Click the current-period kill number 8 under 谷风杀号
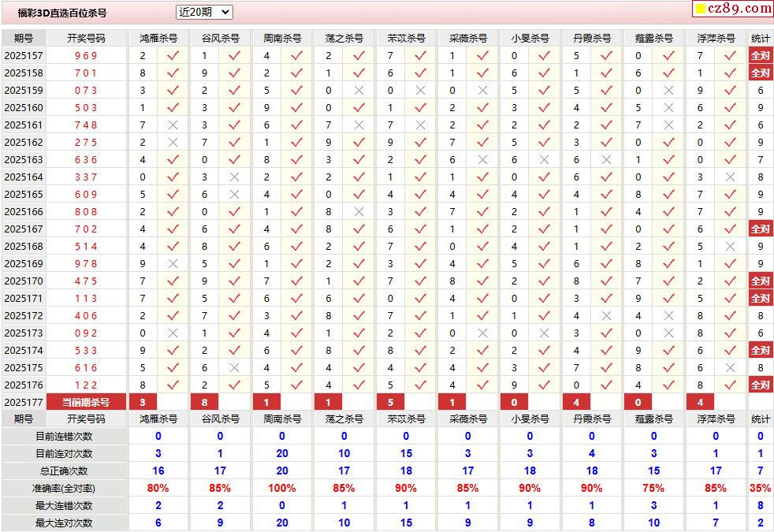This screenshot has height=532, width=774. pyautogui.click(x=204, y=402)
